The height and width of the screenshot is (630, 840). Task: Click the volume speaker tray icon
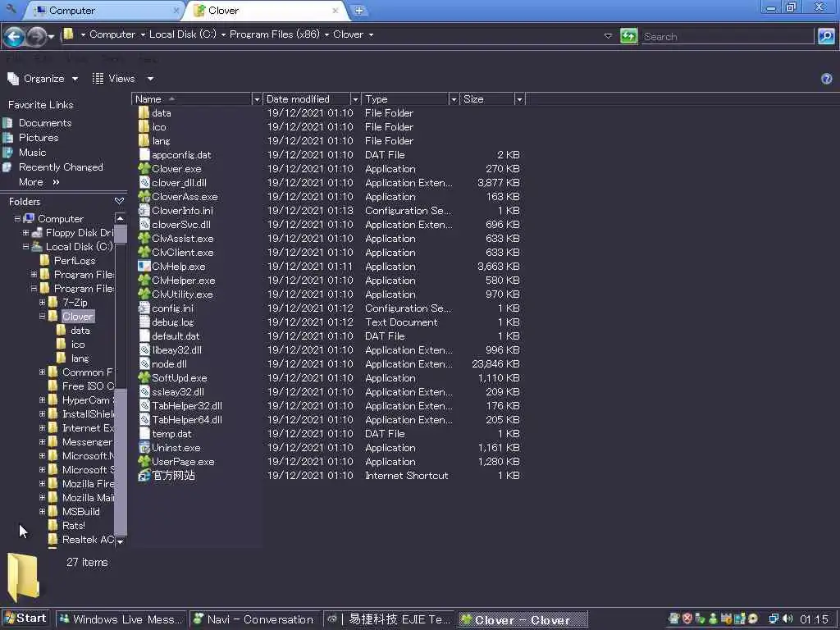coord(787,619)
